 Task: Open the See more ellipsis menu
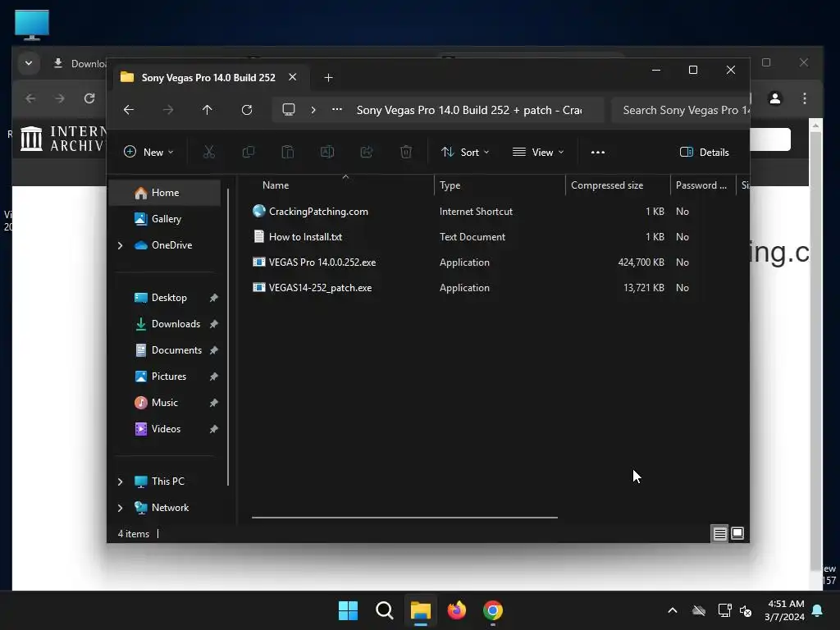point(598,152)
